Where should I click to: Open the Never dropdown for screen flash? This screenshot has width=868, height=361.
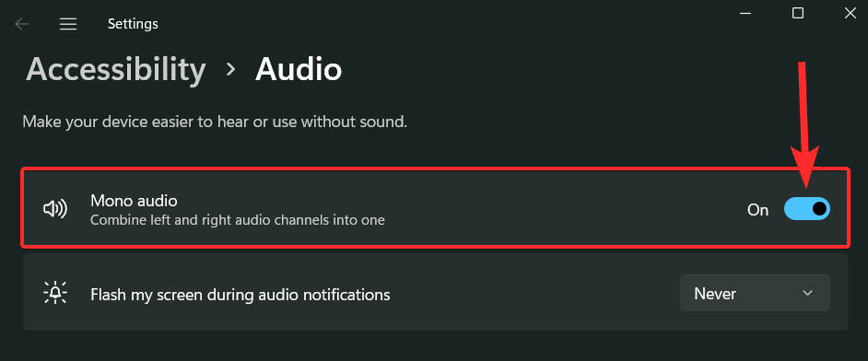coord(755,293)
